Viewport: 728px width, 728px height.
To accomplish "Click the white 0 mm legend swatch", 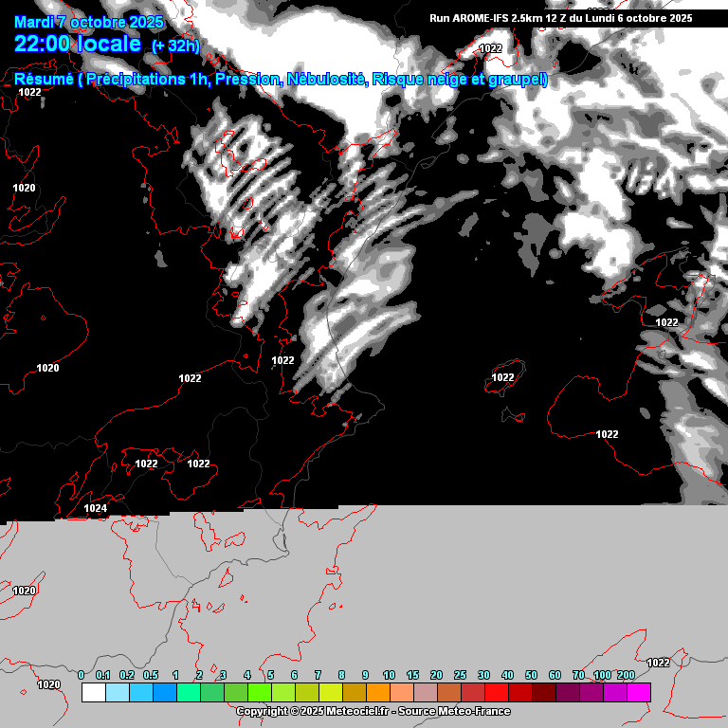I will [94, 693].
